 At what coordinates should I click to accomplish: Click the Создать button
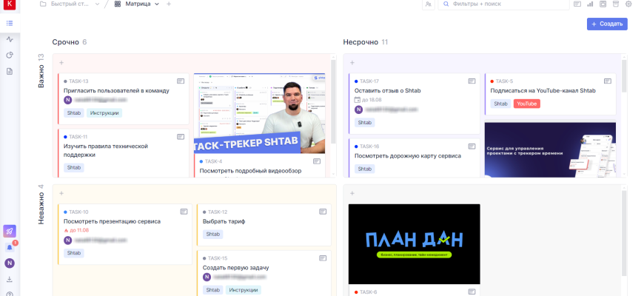point(607,24)
